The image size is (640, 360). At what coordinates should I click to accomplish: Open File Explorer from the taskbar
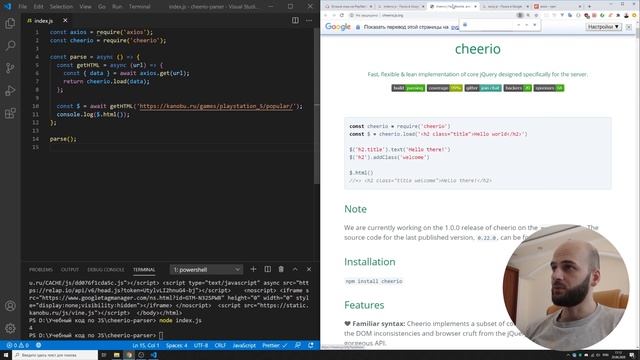click(117, 355)
